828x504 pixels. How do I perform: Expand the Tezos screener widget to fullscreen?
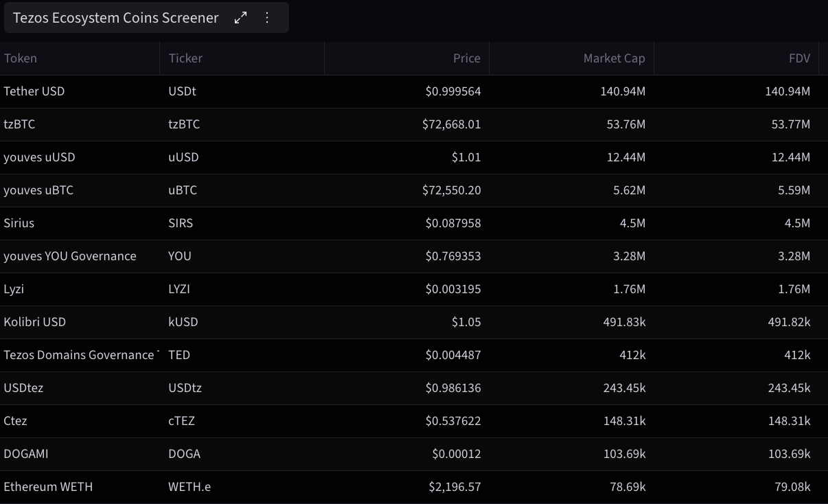coord(240,18)
